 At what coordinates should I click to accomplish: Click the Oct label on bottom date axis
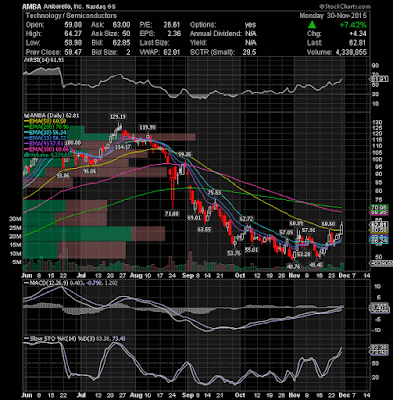240,395
